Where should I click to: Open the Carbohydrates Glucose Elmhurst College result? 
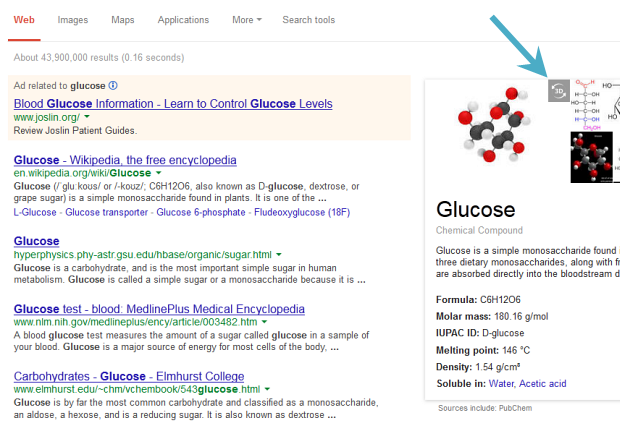pos(129,376)
